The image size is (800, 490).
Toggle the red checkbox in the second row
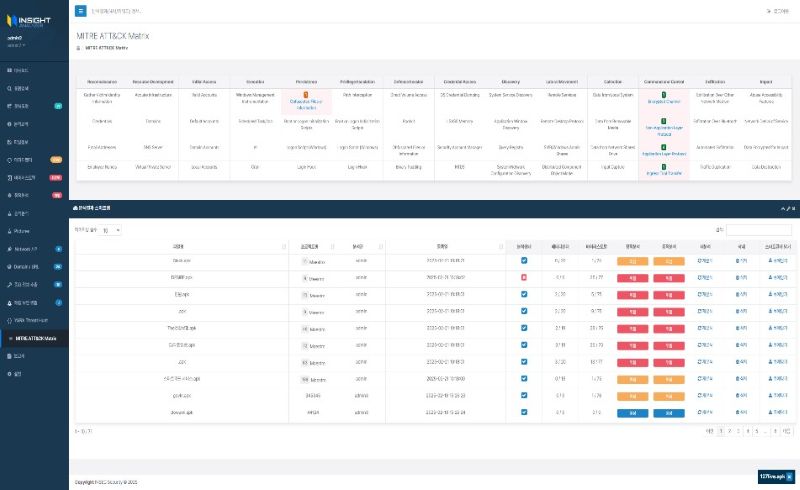(x=524, y=278)
